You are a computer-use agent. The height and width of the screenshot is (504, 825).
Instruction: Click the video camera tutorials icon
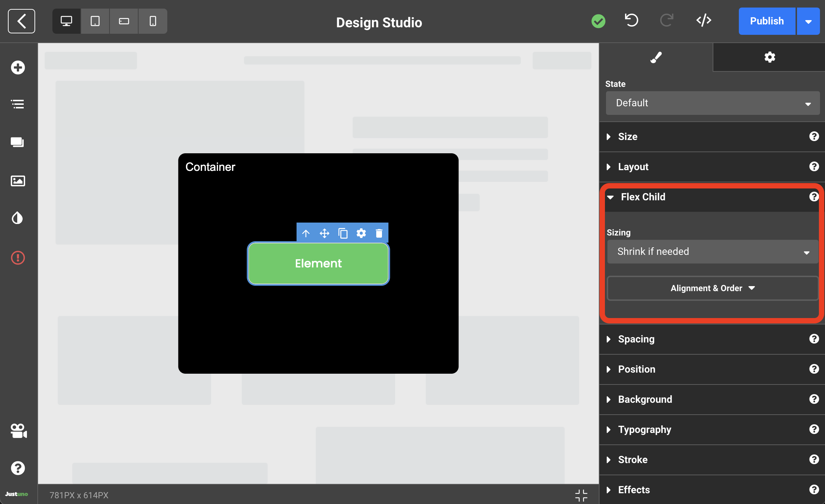coord(18,431)
